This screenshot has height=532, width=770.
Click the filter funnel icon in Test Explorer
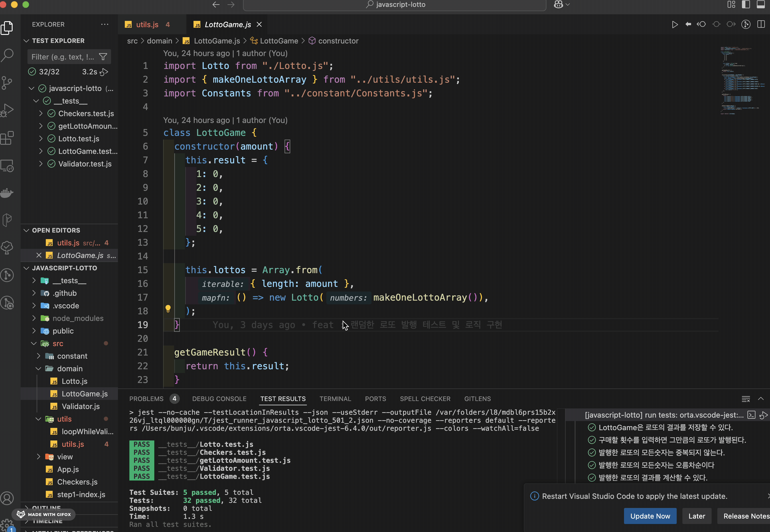[103, 57]
